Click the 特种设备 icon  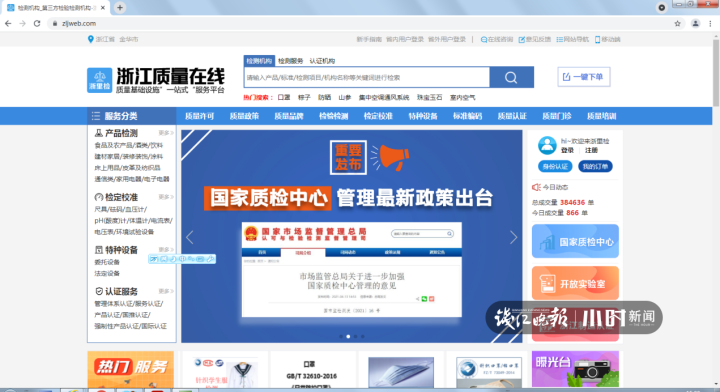coord(98,250)
